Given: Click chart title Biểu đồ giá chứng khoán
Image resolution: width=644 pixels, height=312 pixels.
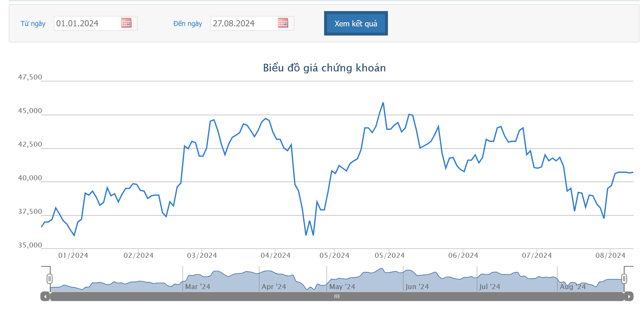Looking at the screenshot, I should (x=324, y=68).
